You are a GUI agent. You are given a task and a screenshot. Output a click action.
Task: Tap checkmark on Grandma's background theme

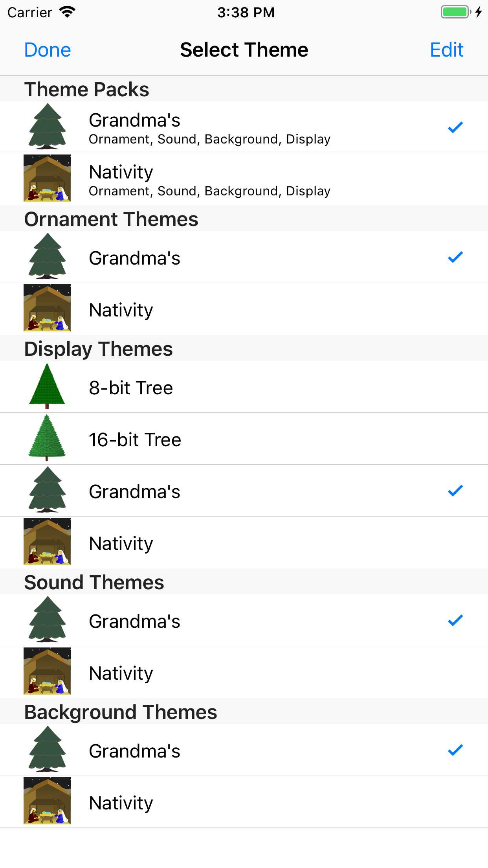[455, 750]
